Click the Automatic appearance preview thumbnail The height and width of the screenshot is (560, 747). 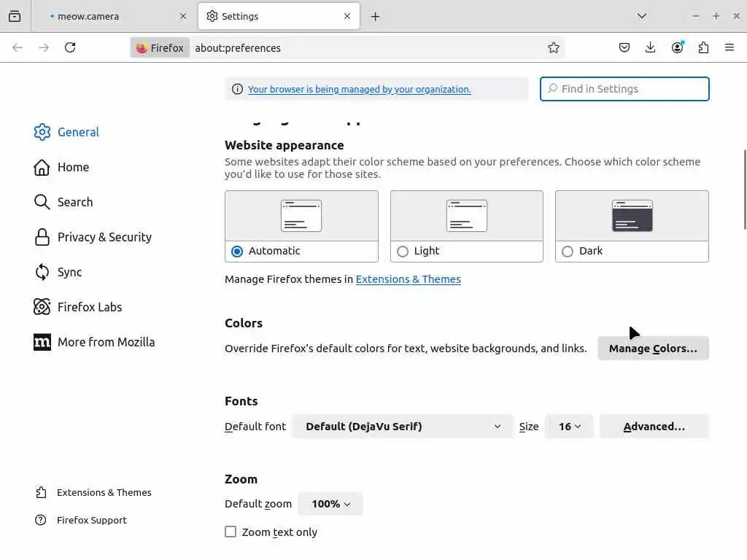pos(301,216)
